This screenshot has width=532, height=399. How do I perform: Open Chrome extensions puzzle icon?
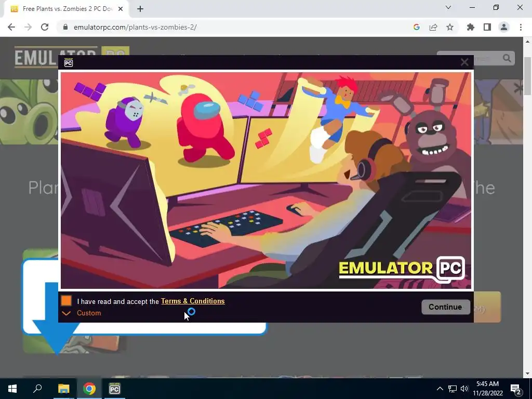point(471,27)
